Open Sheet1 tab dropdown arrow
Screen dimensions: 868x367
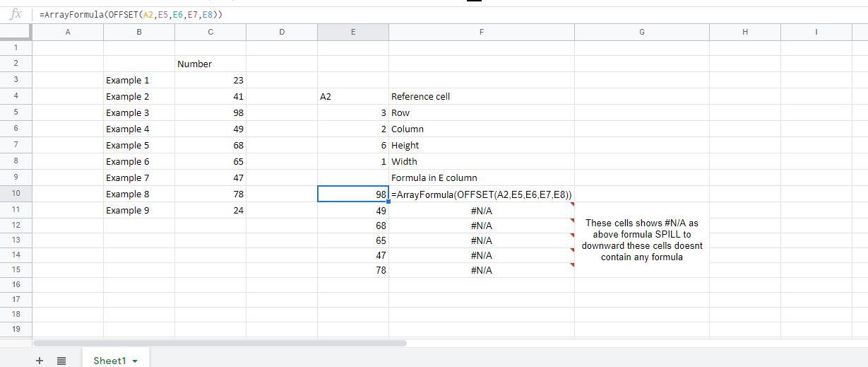(135, 361)
